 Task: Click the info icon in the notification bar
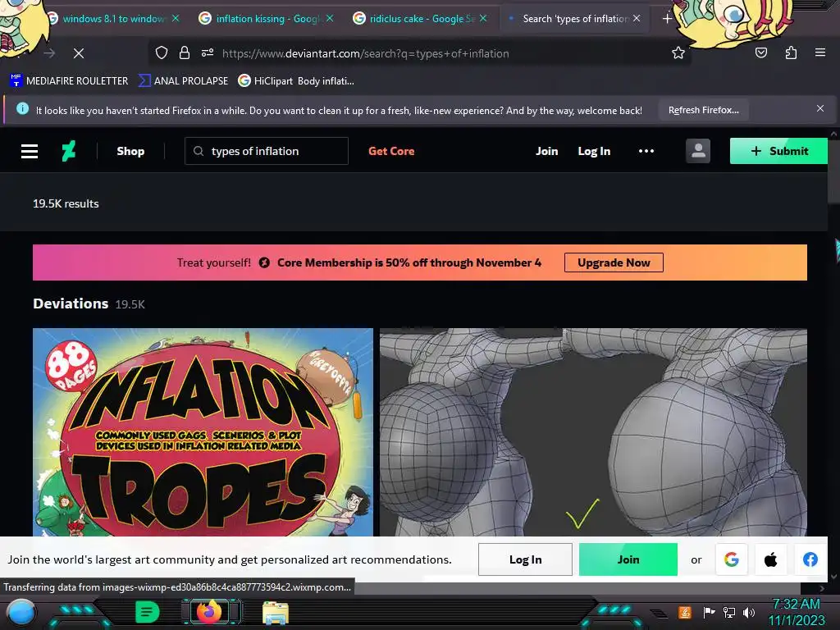point(22,109)
